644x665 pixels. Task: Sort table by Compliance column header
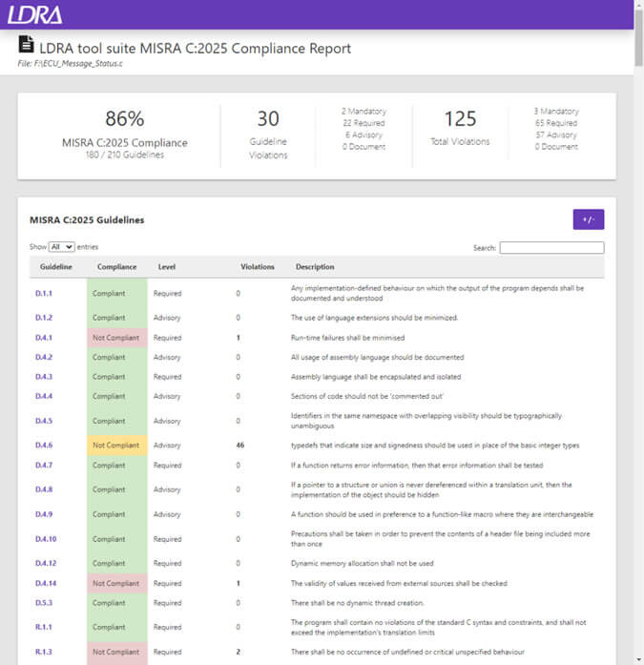[117, 267]
